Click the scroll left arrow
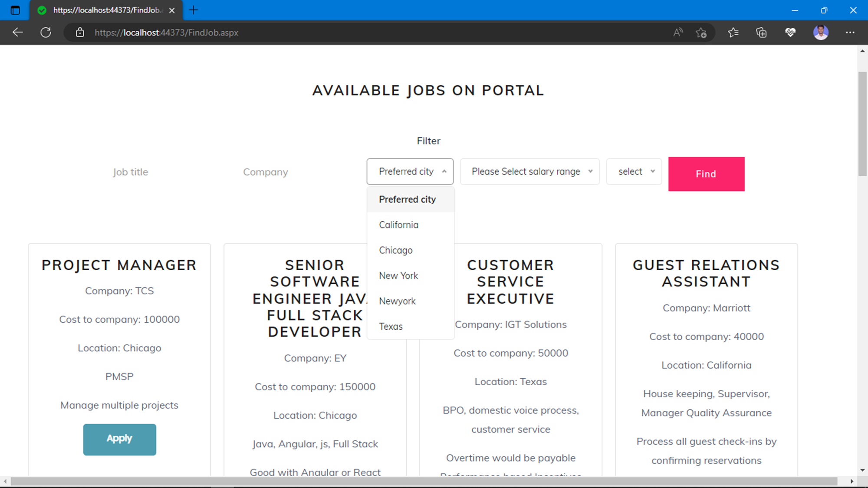Screen dimensions: 868x488 point(5,481)
